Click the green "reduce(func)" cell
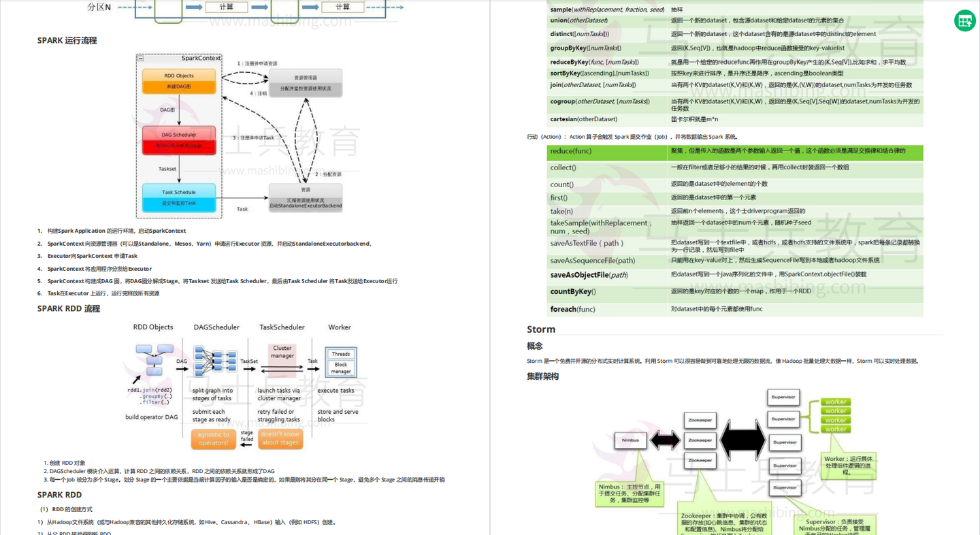 click(x=607, y=152)
